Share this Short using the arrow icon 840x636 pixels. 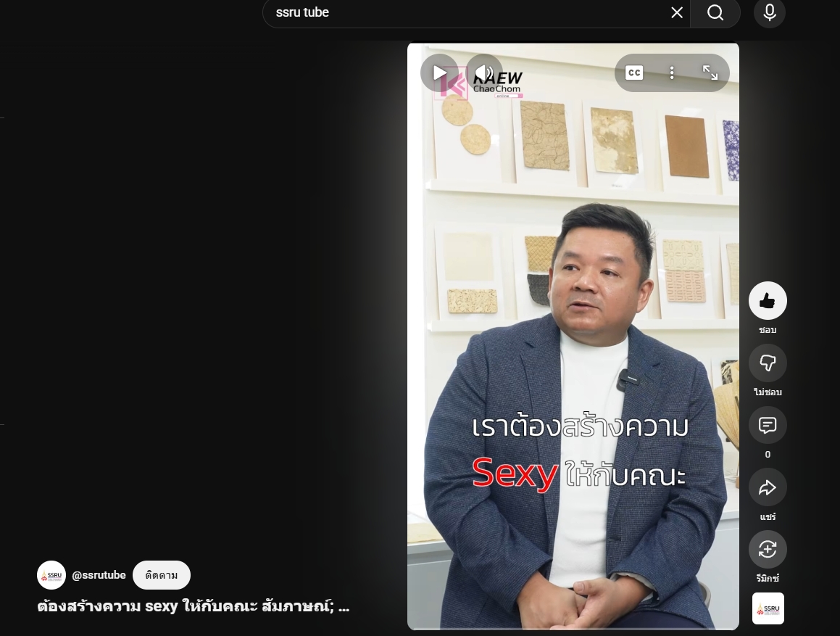tap(768, 487)
